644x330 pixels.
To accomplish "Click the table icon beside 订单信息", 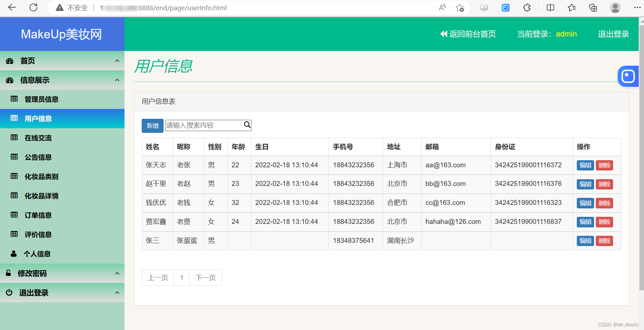I will (14, 215).
